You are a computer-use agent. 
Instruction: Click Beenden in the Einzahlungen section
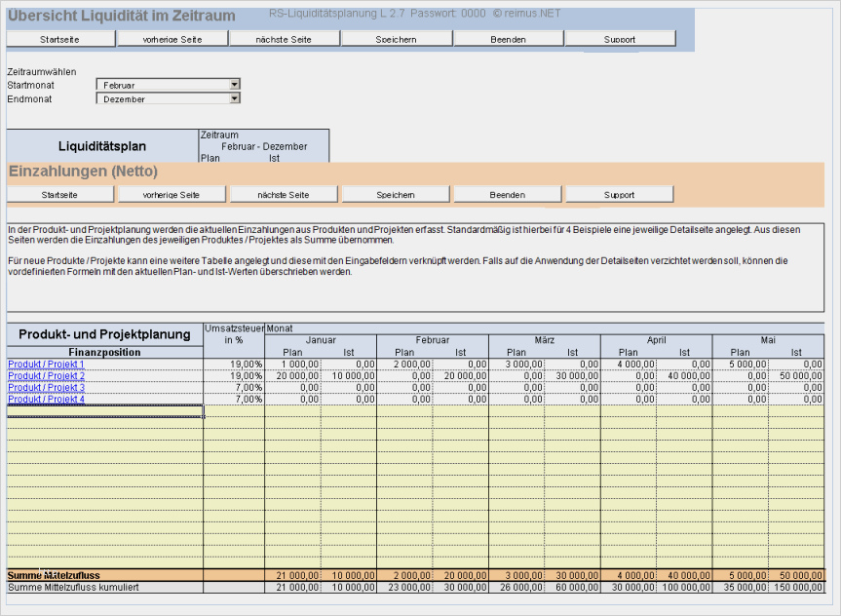pyautogui.click(x=507, y=194)
